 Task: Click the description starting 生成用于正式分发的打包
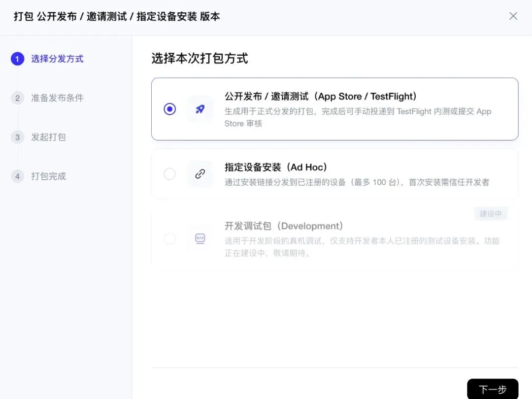[x=358, y=117]
